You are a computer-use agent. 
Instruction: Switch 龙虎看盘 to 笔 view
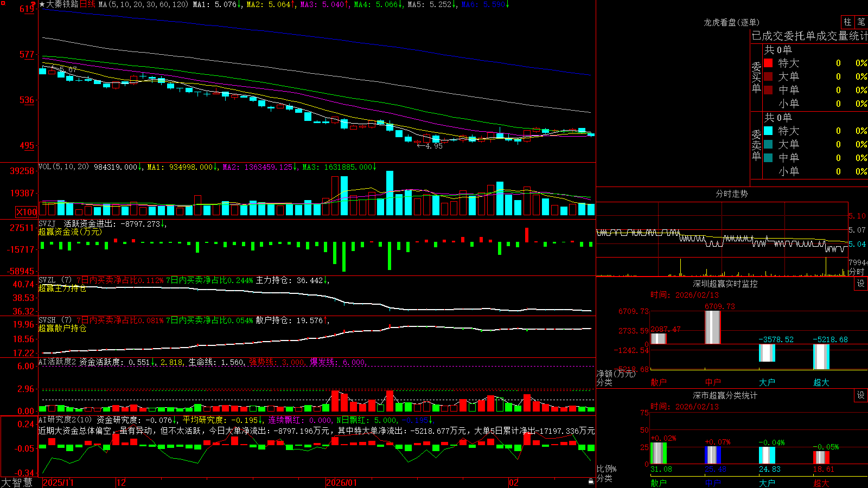tap(861, 22)
